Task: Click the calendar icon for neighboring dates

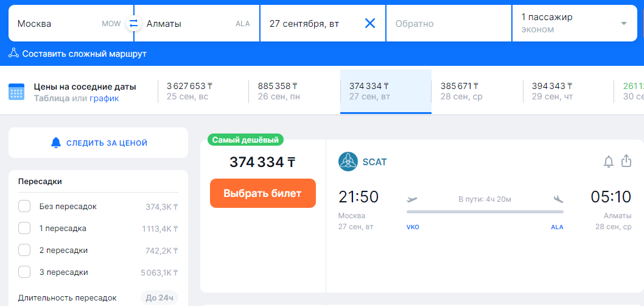Action: tap(16, 92)
